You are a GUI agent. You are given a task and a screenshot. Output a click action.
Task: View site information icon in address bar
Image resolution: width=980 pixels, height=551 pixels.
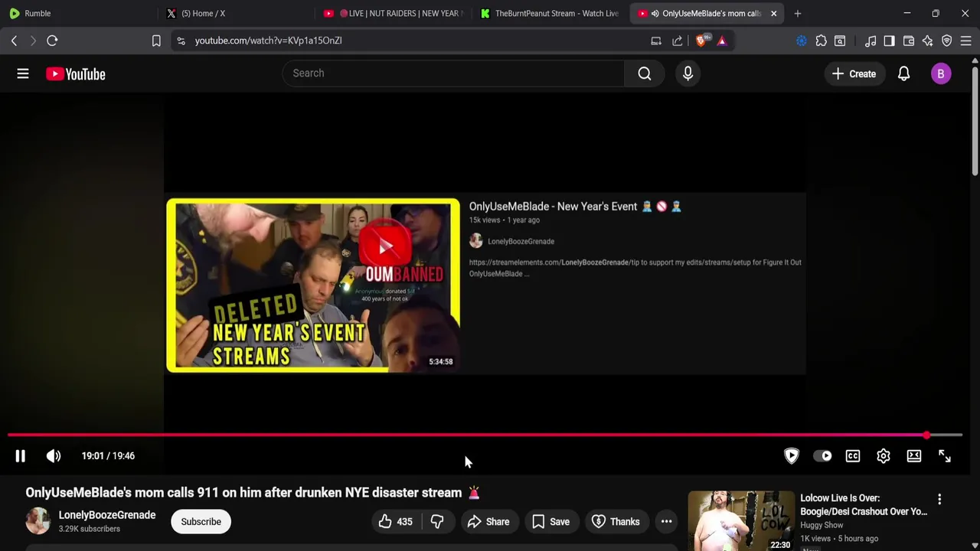pyautogui.click(x=181, y=41)
